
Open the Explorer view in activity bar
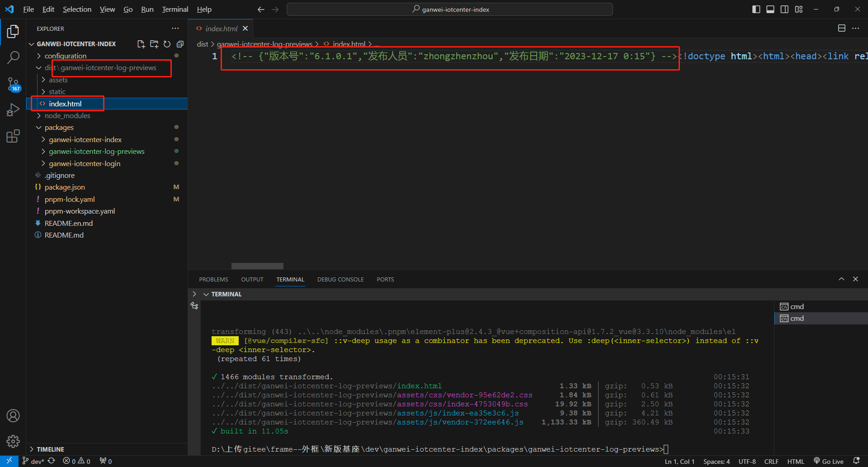pyautogui.click(x=13, y=31)
